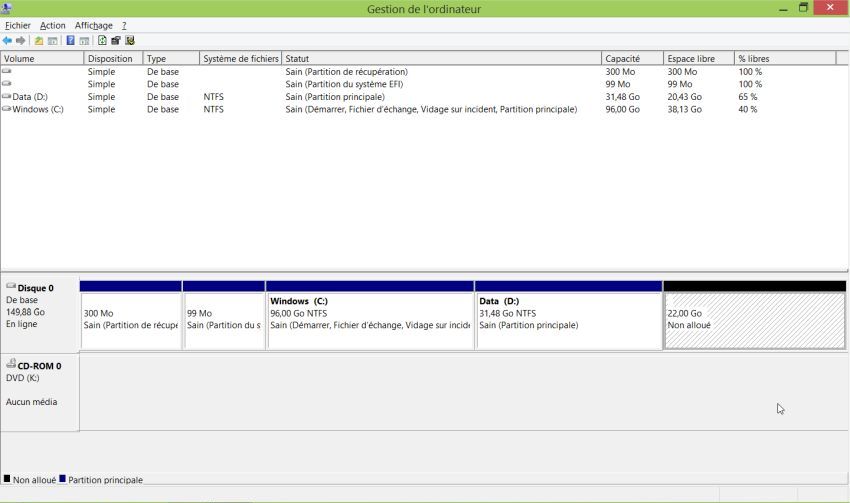
Task: Sort by the Type column header
Action: [x=171, y=59]
